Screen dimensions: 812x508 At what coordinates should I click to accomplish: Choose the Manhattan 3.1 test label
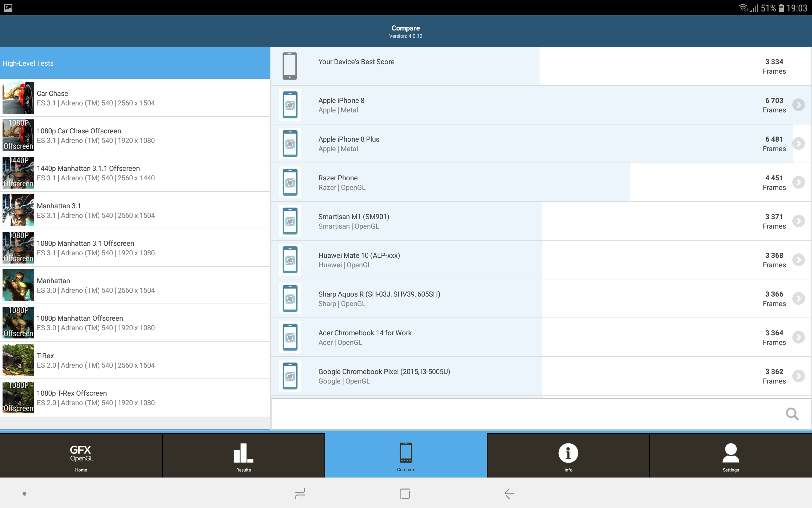pos(59,206)
